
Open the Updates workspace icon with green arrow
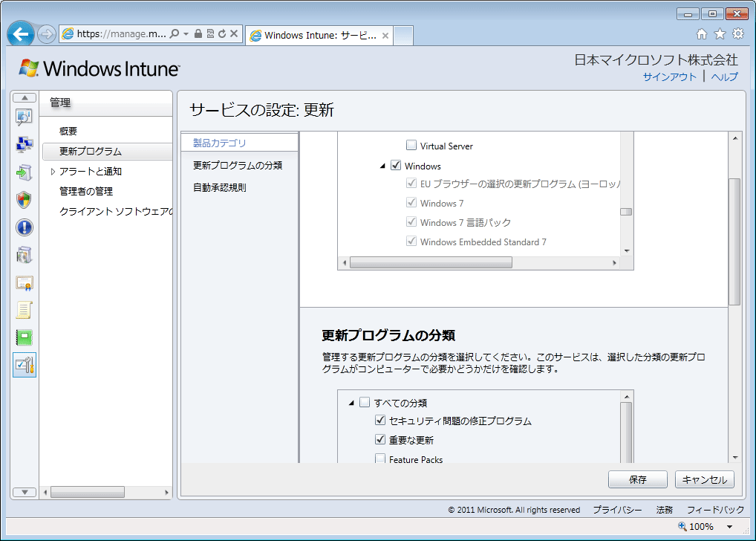click(24, 172)
